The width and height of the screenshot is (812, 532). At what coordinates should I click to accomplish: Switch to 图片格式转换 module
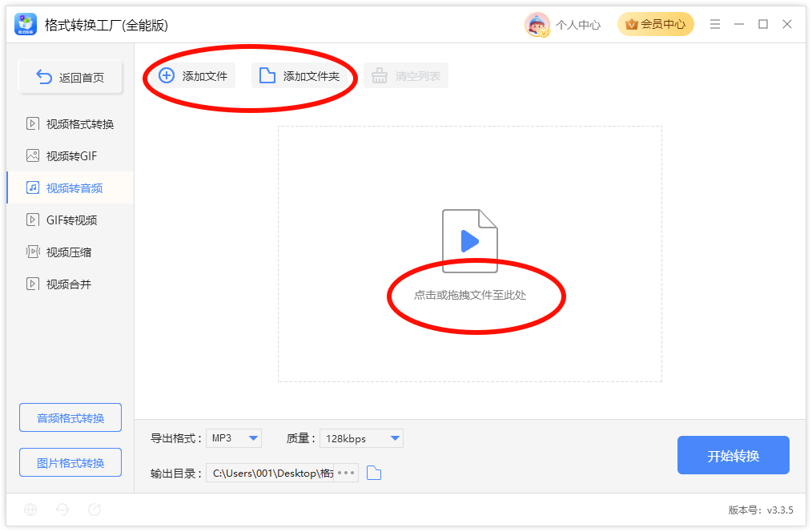coord(70,462)
